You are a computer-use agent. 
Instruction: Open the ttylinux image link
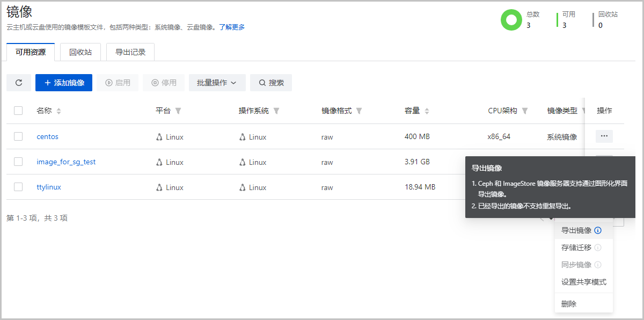(x=49, y=187)
